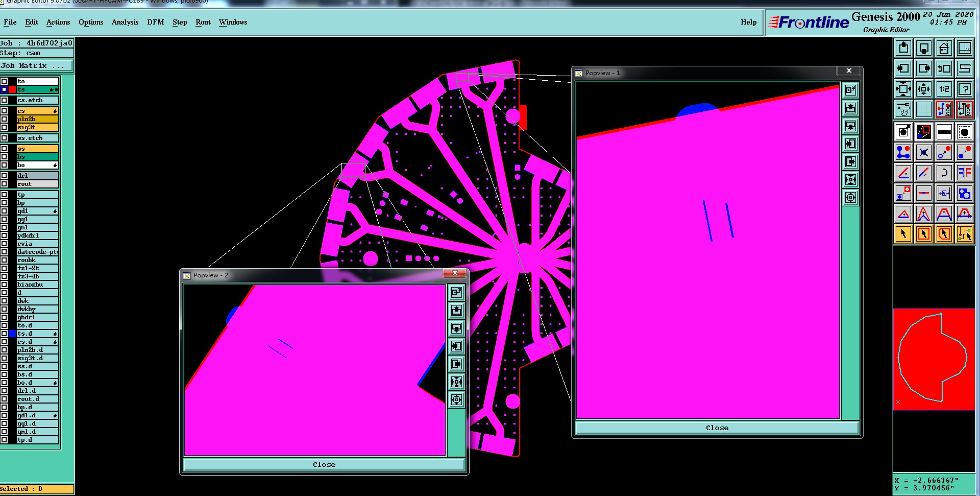This screenshot has height=496, width=980.
Task: Click the previous view icon
Action: pyautogui.click(x=944, y=68)
